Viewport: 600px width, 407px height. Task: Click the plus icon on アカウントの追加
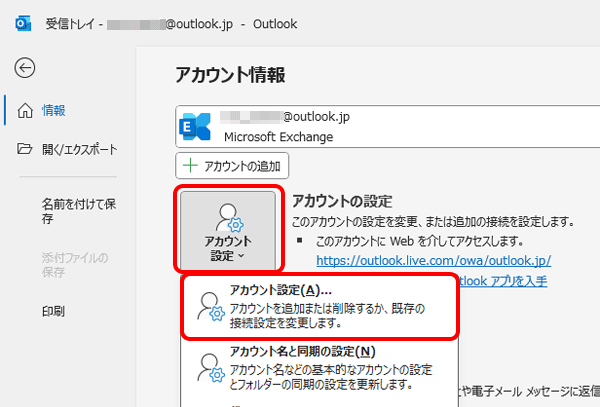click(190, 166)
